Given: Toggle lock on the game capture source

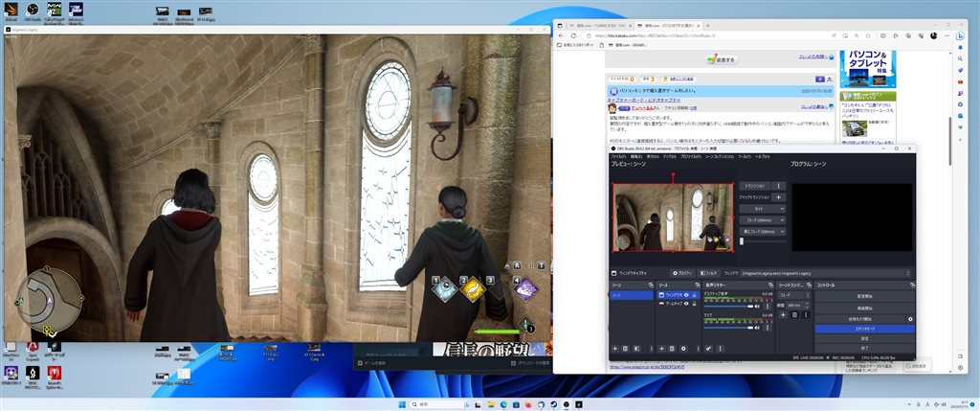Looking at the screenshot, I should click(x=694, y=304).
